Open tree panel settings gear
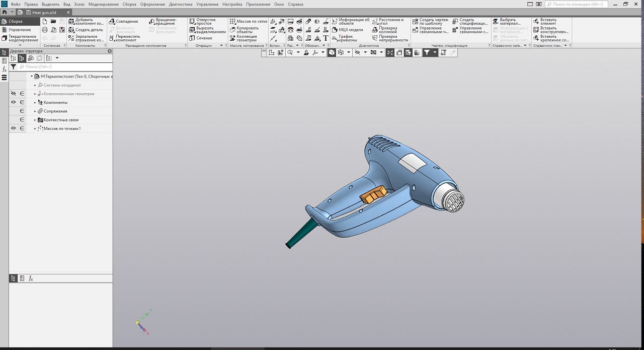Viewport: 644px width, 350px height. (110, 51)
